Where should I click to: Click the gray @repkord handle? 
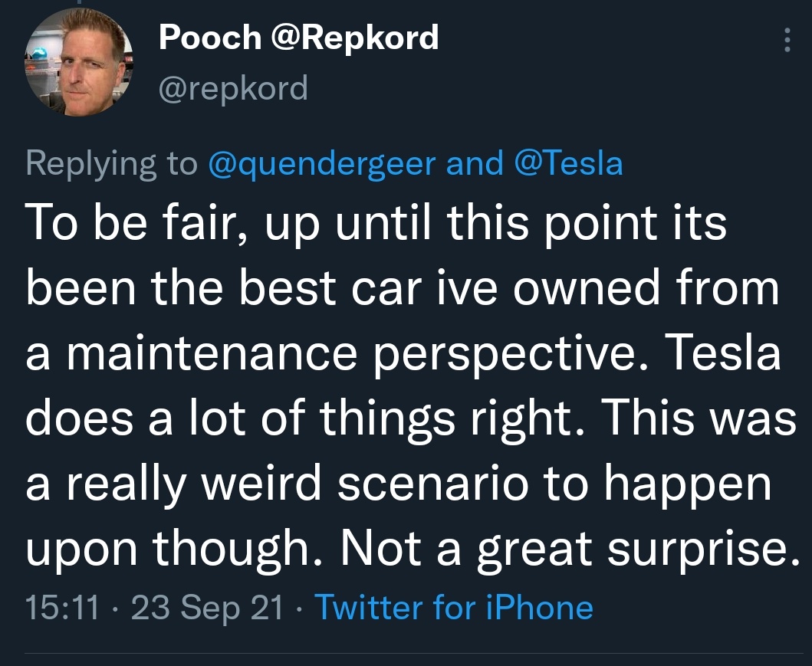(233, 88)
